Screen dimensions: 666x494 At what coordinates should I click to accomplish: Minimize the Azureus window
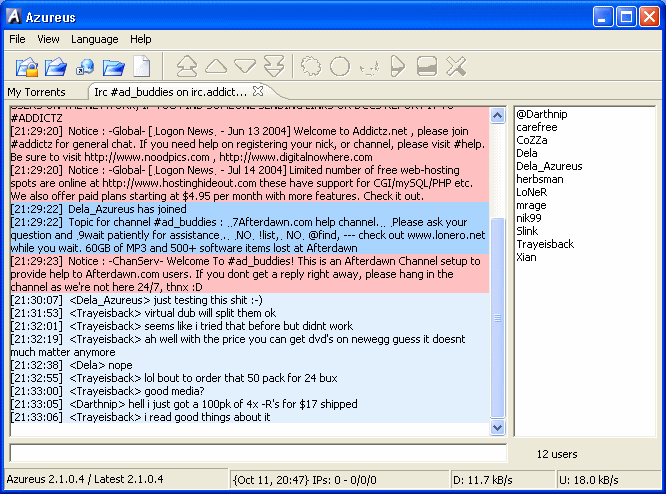click(x=603, y=17)
